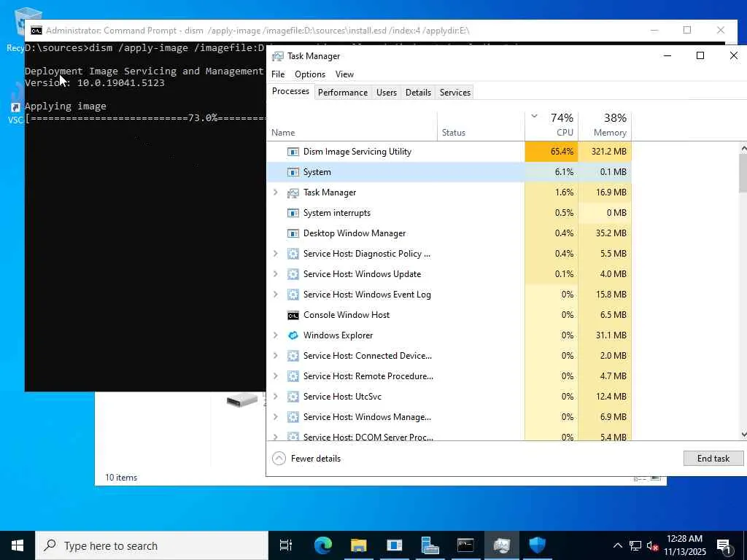Click the UtcSvc service host gear icon
Viewport: 747px width, 560px height.
coord(293,397)
